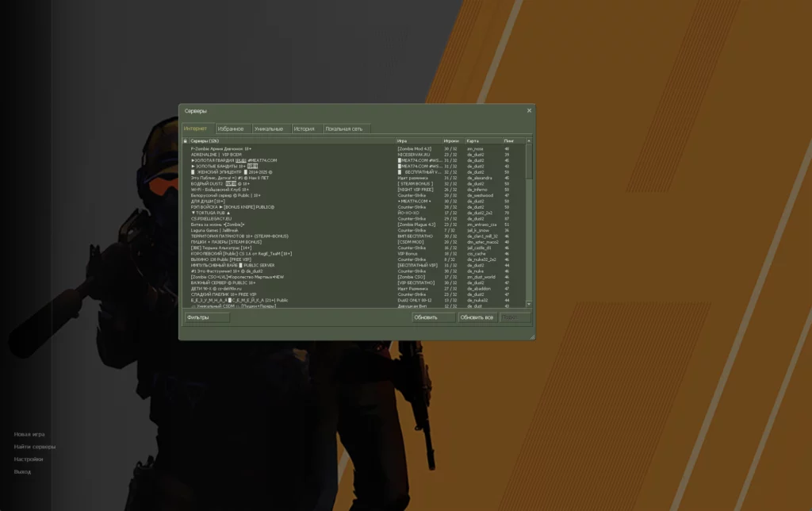Select the ДЕТИ 90-Х server row
The width and height of the screenshot is (812, 511).
tap(354, 289)
